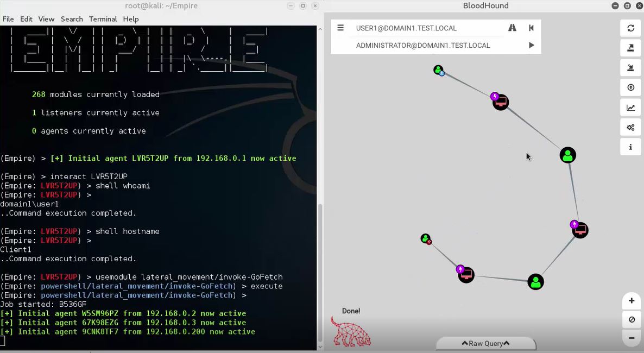
Task: Start pathfinding with the play arrow
Action: [531, 45]
